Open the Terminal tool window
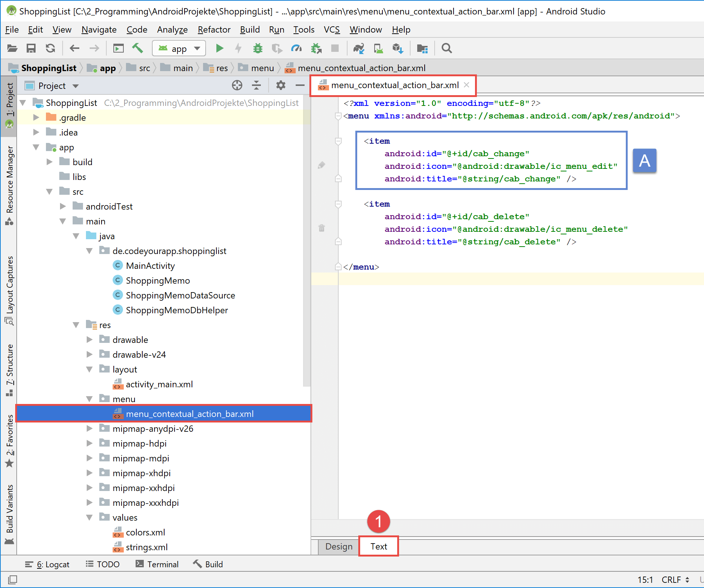 (x=157, y=564)
